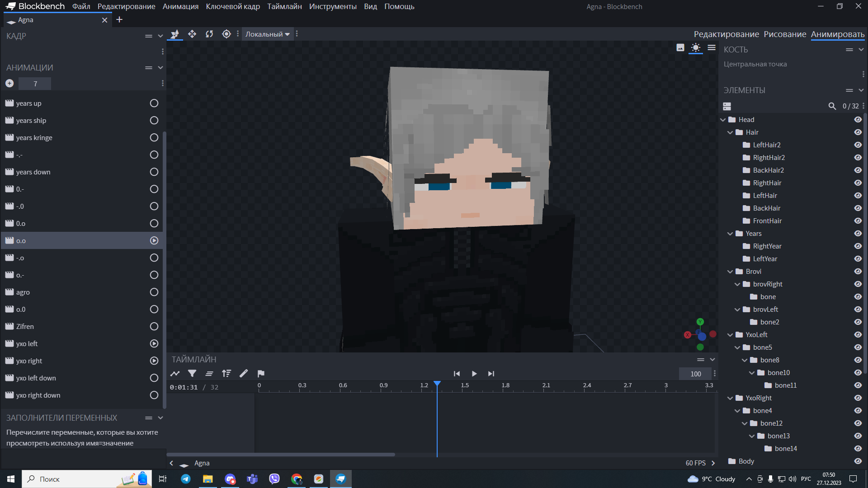
Task: Click the timeline horizontal scrollbar
Action: point(281,455)
